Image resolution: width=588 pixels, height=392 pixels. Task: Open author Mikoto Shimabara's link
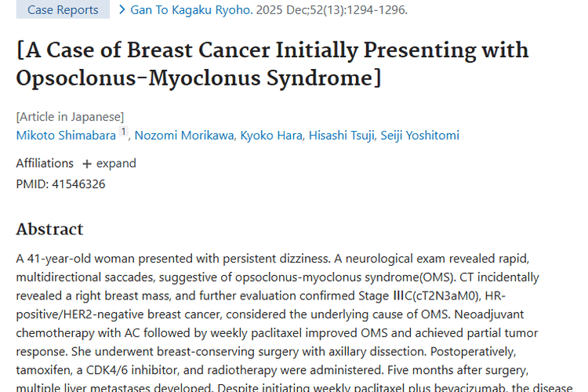tap(66, 136)
